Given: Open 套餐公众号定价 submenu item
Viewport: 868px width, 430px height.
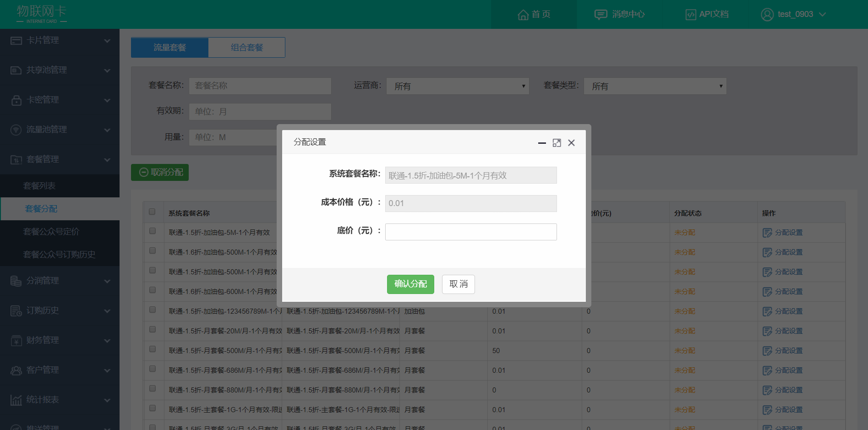Looking at the screenshot, I should coord(60,232).
